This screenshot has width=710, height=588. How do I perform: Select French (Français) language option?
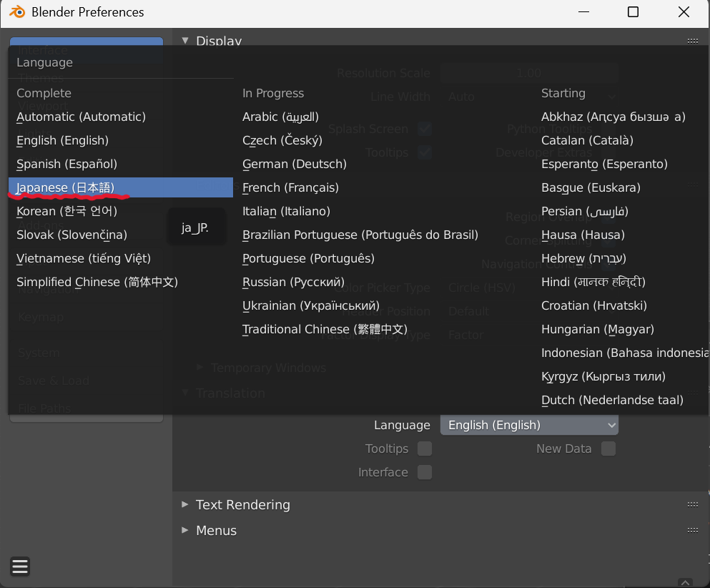pyautogui.click(x=290, y=187)
